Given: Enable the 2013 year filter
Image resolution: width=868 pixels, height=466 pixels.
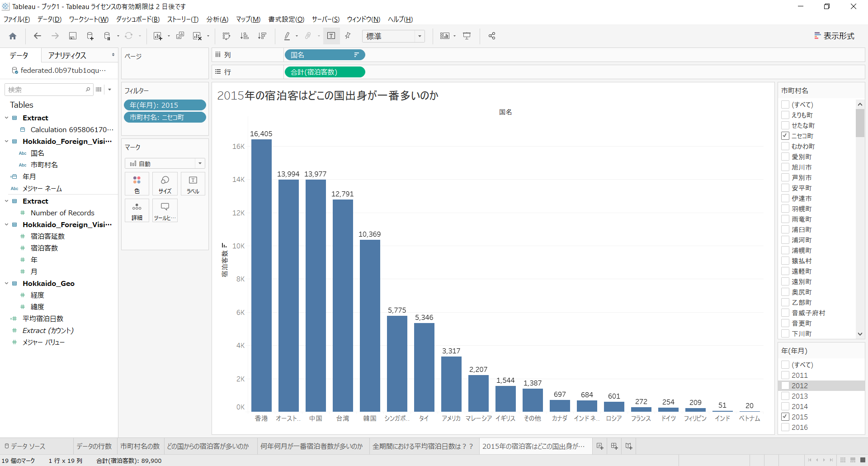Looking at the screenshot, I should (x=785, y=396).
